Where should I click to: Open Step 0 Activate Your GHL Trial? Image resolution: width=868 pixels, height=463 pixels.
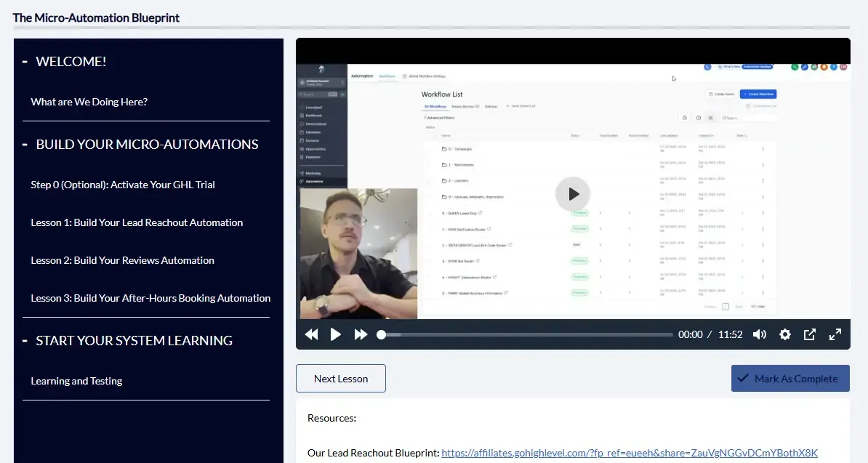click(x=123, y=185)
